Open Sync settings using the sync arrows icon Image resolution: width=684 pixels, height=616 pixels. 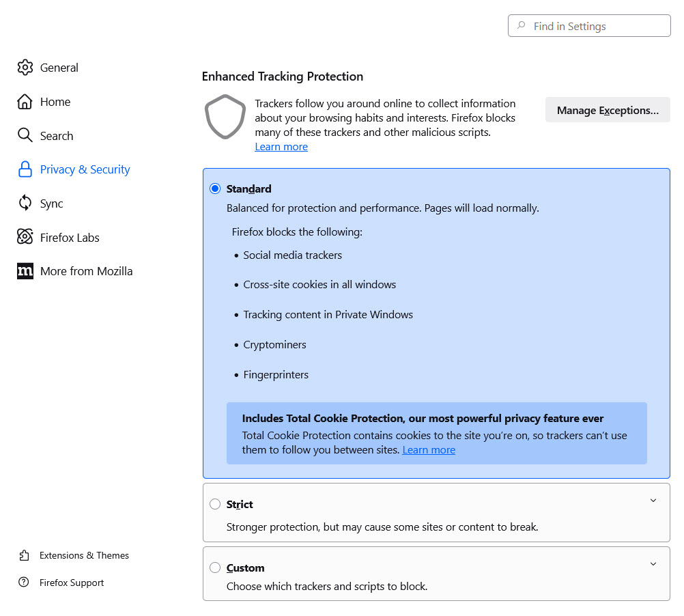click(24, 203)
